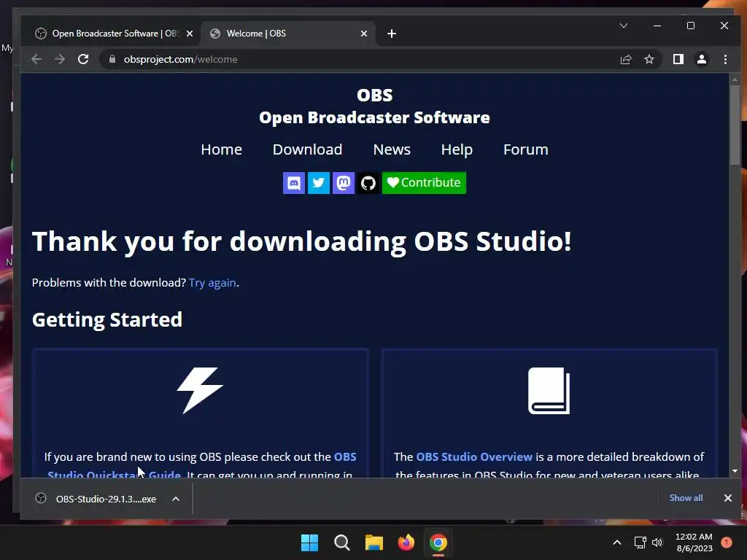The width and height of the screenshot is (747, 560).
Task: Close the Welcome | OBS tab
Action: (364, 34)
